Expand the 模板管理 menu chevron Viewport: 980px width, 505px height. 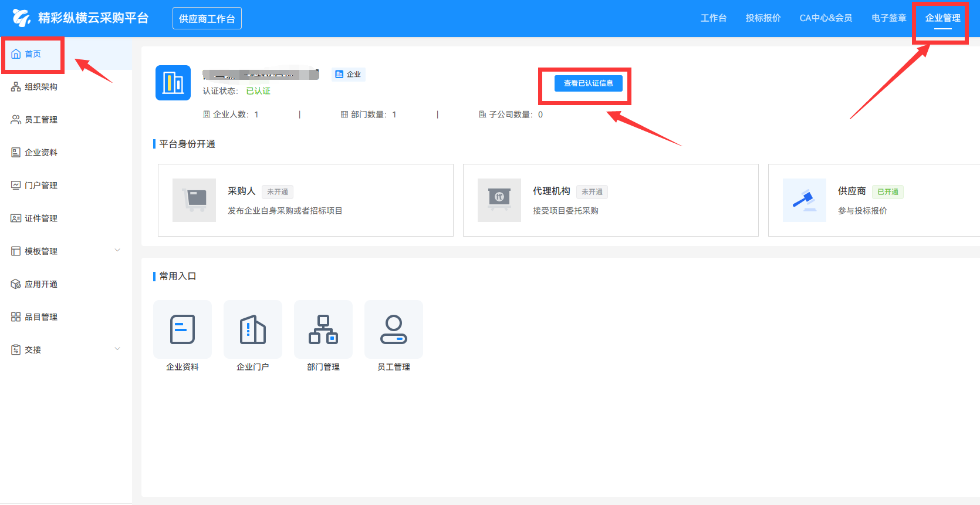(117, 251)
